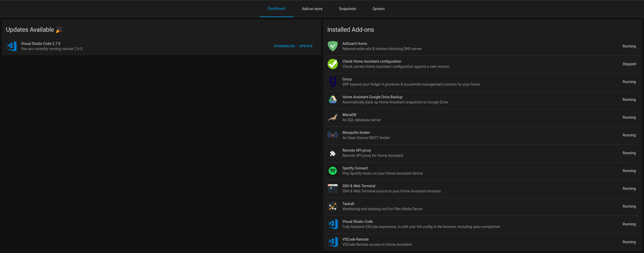
Task: Open the Tautulli add-on title
Action: 348,204
